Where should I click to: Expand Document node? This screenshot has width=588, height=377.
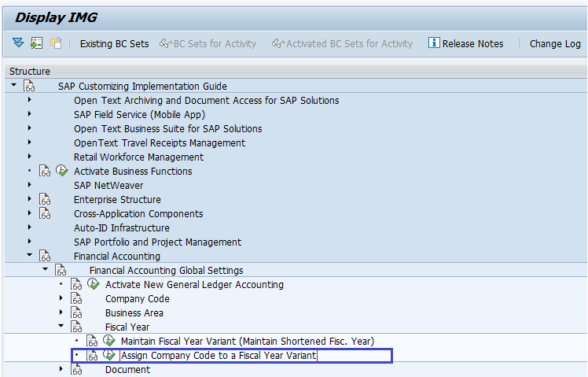pyautogui.click(x=61, y=369)
